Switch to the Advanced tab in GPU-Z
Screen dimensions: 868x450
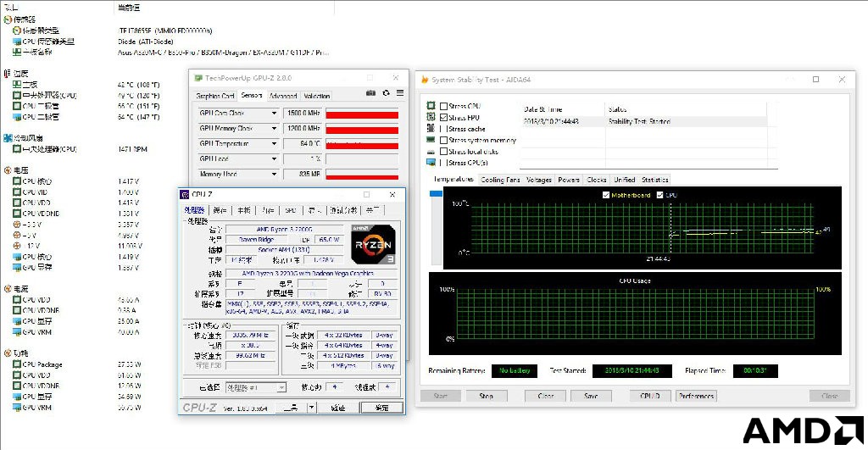(x=283, y=96)
